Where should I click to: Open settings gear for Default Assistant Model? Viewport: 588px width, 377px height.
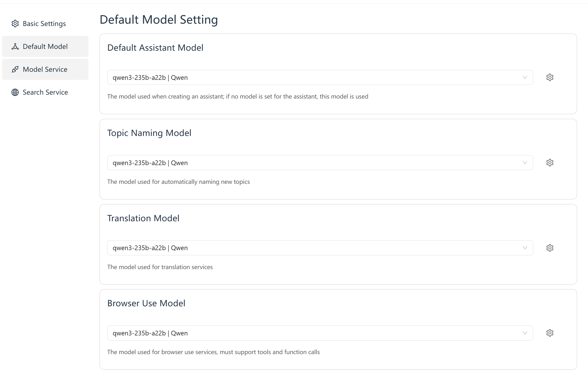tap(550, 77)
